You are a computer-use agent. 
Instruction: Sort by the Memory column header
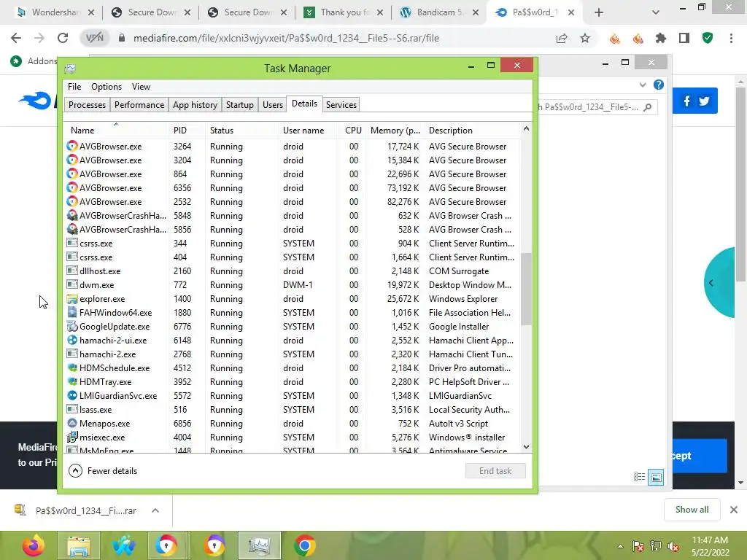[x=395, y=130]
